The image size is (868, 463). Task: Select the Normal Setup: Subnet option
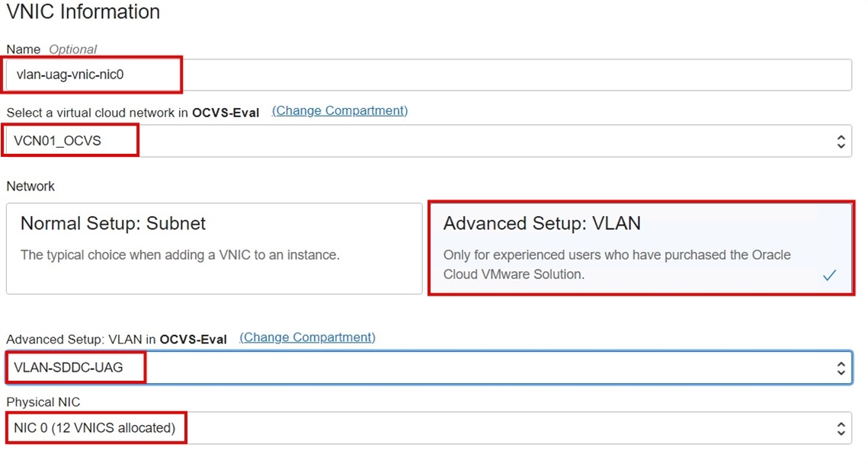pyautogui.click(x=213, y=247)
